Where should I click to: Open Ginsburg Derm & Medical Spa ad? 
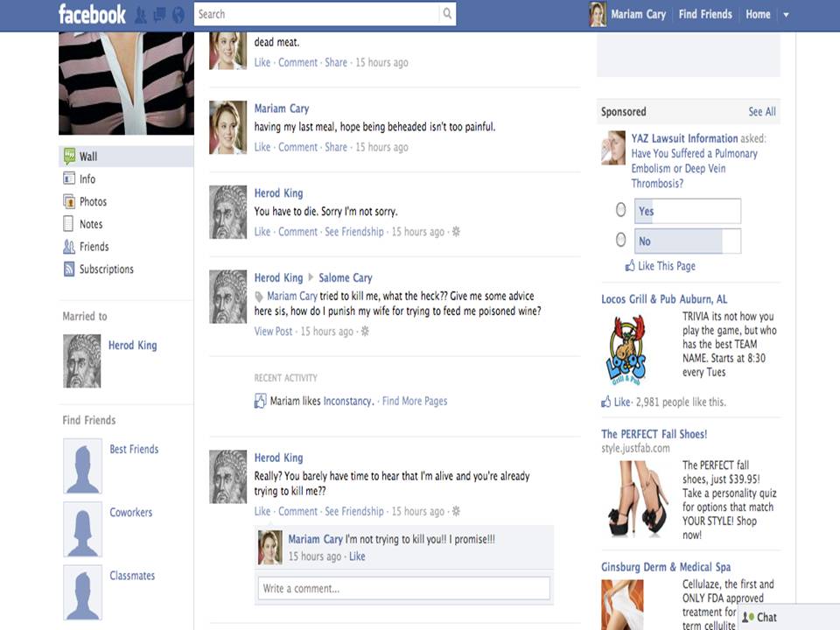click(666, 567)
